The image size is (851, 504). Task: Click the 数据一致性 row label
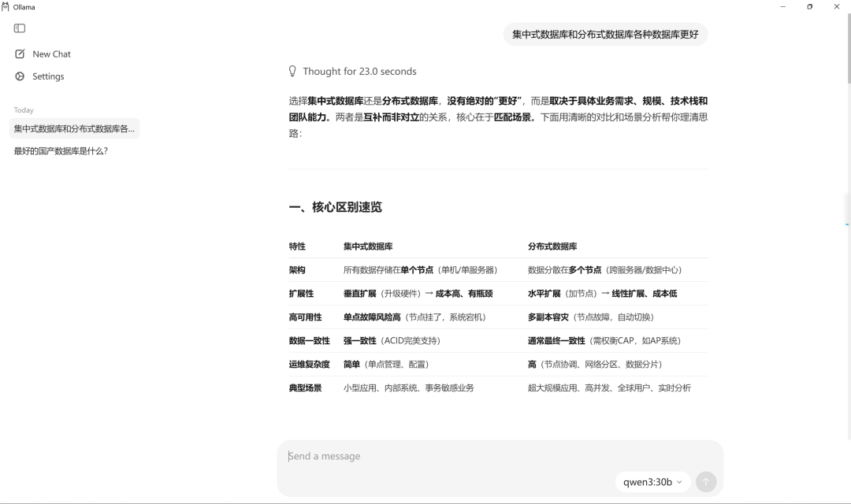pyautogui.click(x=310, y=341)
